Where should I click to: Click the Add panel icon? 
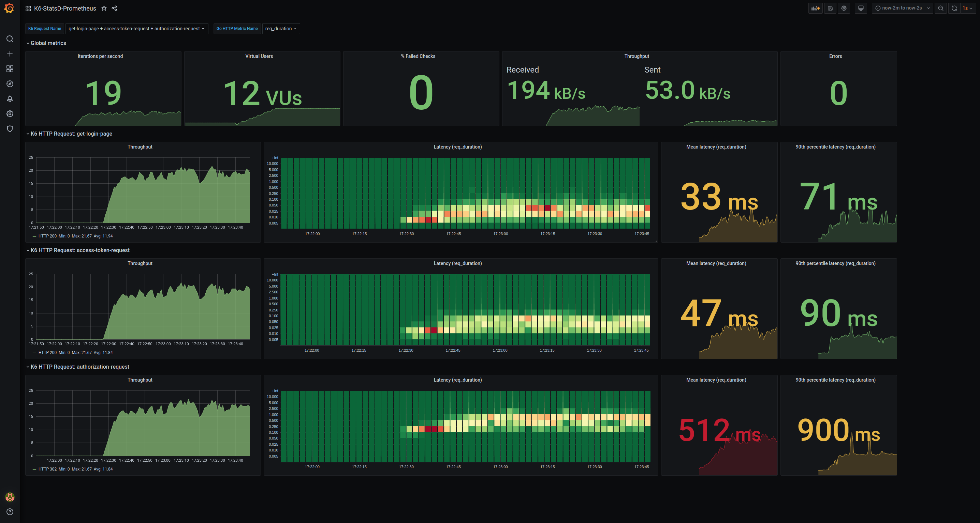tap(815, 9)
